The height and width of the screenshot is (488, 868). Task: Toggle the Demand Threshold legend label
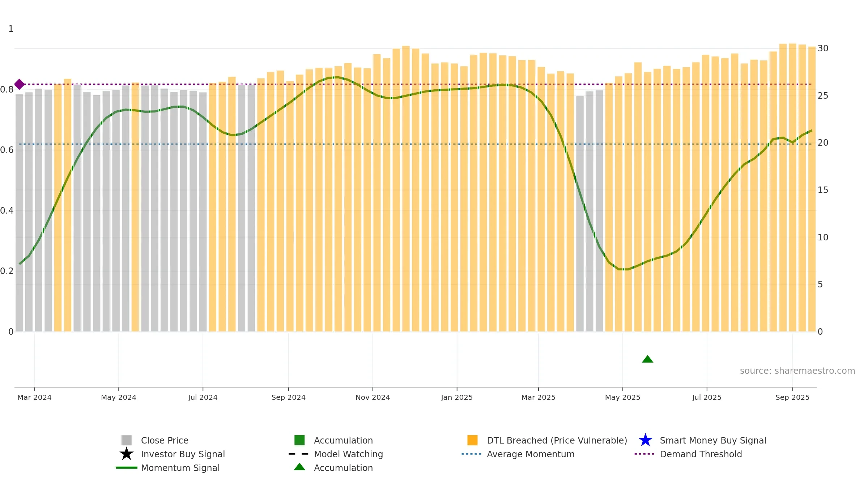click(x=701, y=454)
